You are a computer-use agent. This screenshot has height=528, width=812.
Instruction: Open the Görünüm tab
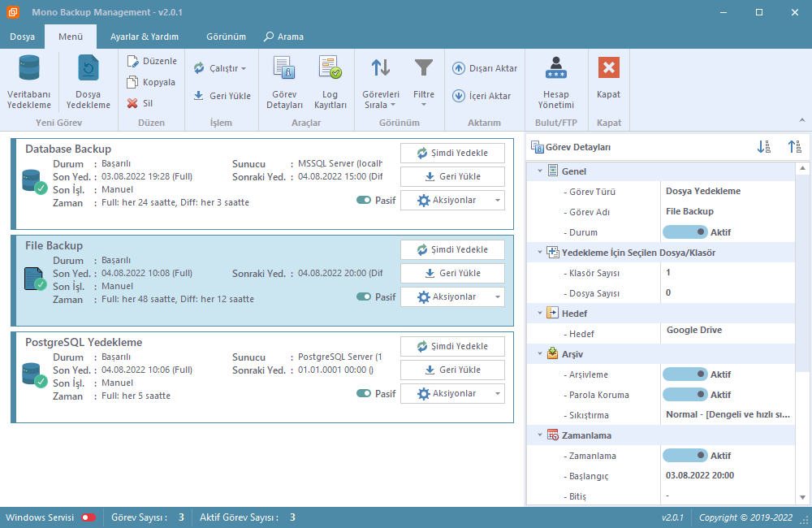tap(226, 37)
